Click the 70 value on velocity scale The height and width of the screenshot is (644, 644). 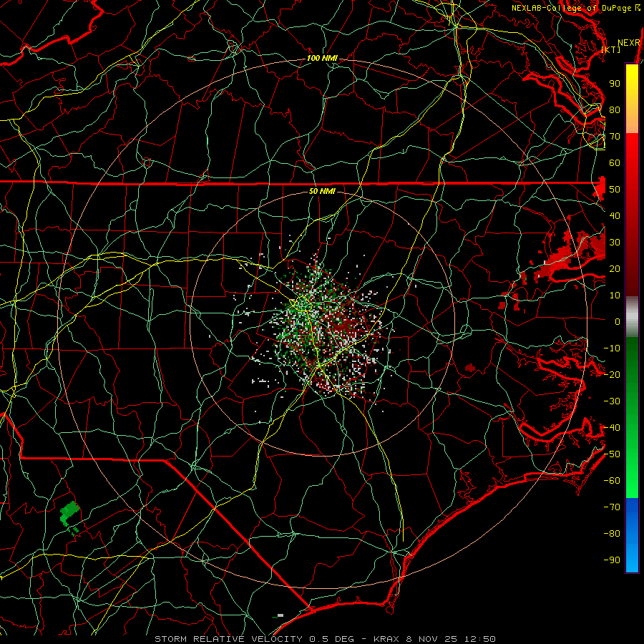pyautogui.click(x=615, y=137)
